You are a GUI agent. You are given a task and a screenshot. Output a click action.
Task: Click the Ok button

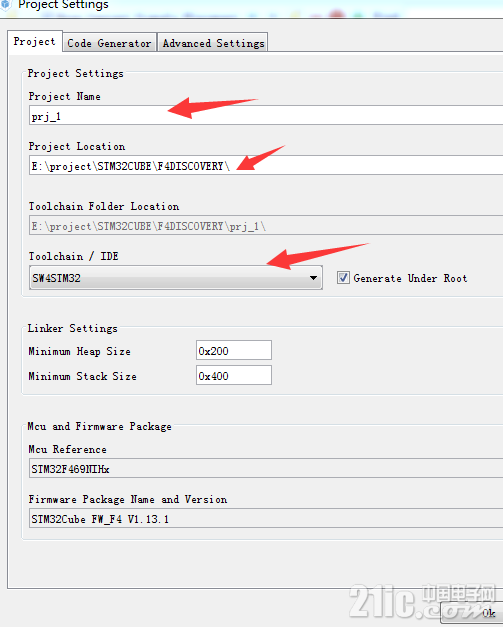pos(472,613)
